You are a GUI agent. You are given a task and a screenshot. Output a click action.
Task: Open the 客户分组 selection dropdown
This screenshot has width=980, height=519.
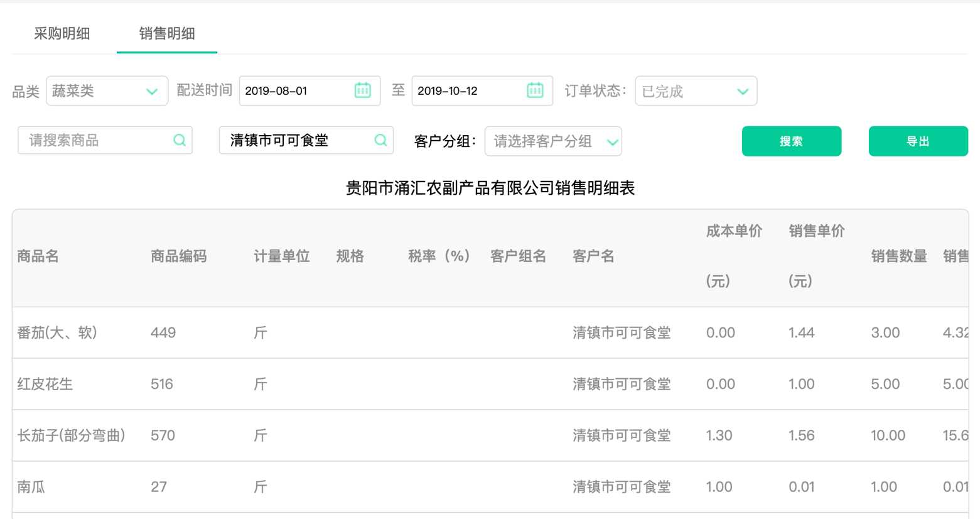coord(553,141)
